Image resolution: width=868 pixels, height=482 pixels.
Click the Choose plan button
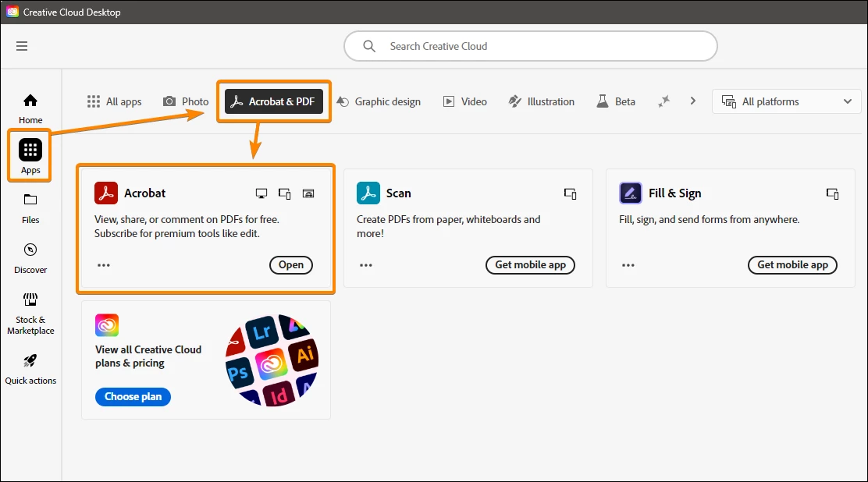click(x=133, y=397)
